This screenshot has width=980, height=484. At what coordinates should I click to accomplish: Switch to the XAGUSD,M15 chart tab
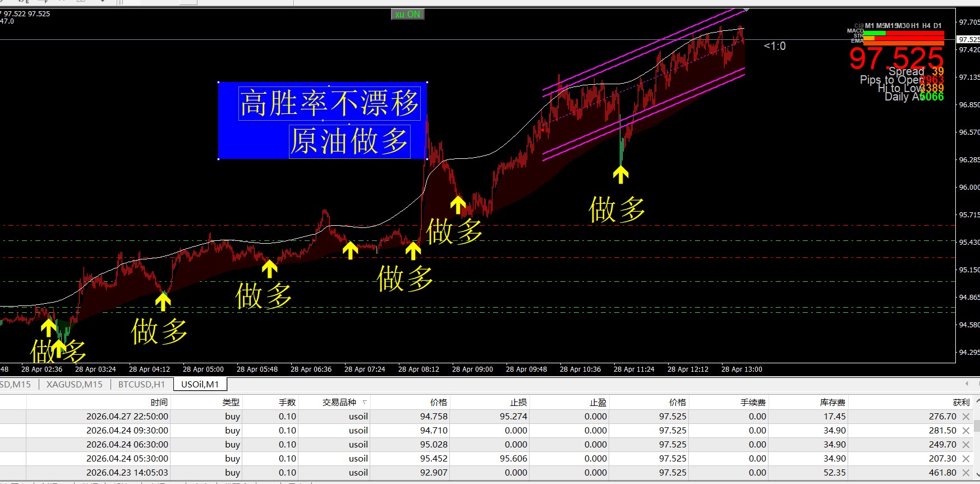(74, 384)
